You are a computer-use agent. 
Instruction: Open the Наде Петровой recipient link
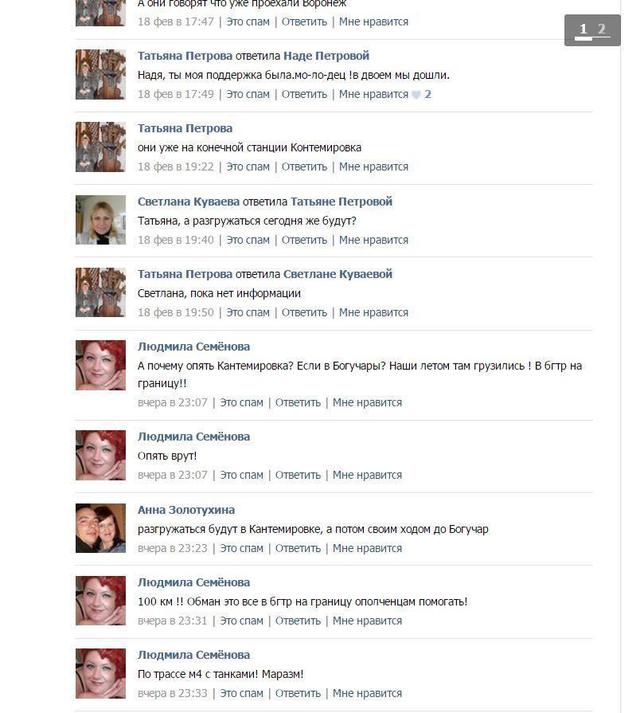tap(326, 56)
